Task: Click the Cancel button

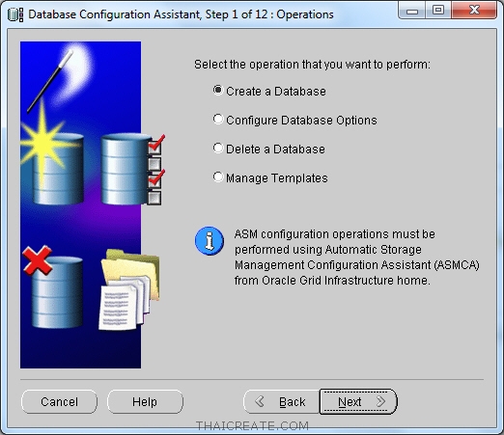Action: (x=59, y=401)
